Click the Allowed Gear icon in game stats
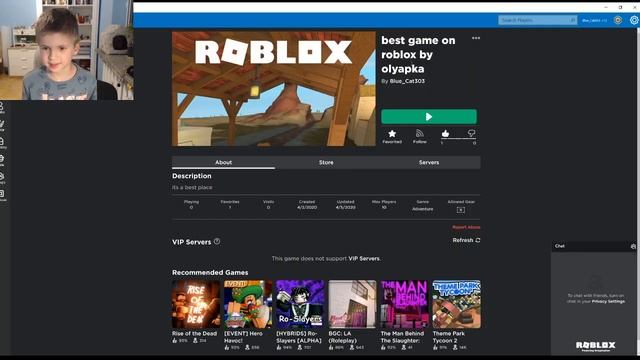 [461, 210]
